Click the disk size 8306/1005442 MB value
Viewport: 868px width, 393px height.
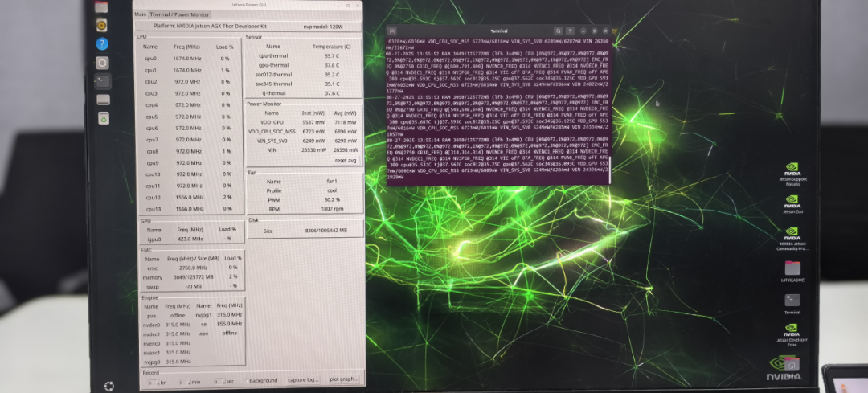(x=325, y=231)
